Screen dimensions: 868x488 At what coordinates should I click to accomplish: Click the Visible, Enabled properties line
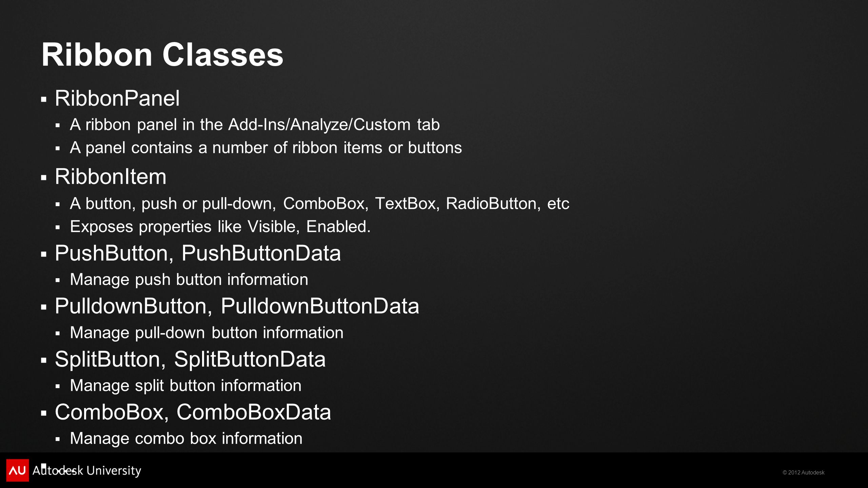pos(220,227)
